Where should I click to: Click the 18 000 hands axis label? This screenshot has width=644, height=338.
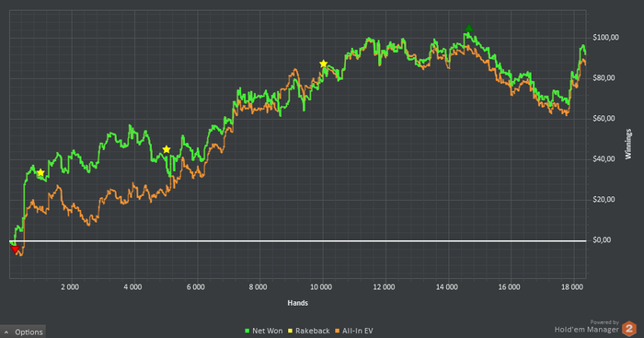(572, 287)
